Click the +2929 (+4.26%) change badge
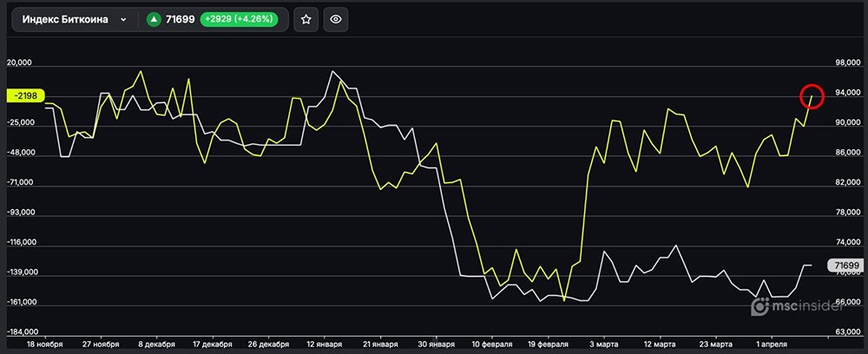Screen dimensions: 868x354 [x=243, y=19]
